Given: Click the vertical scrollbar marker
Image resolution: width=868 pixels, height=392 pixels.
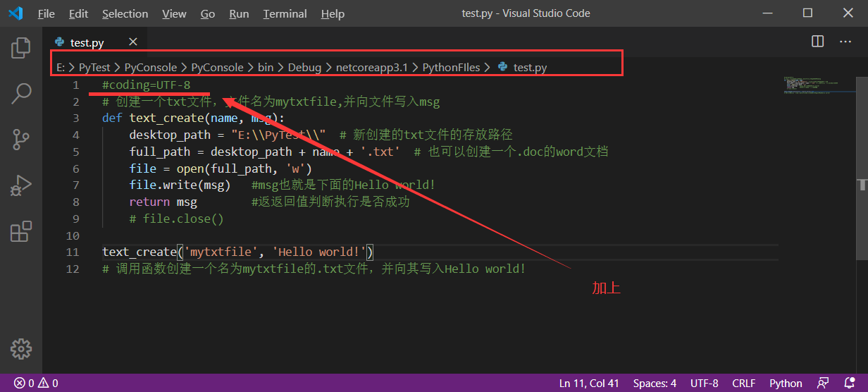Looking at the screenshot, I should [x=862, y=185].
